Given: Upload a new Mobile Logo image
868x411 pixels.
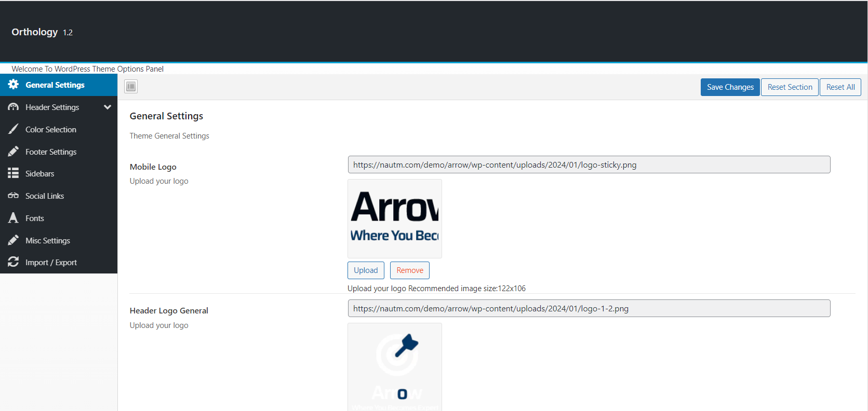Looking at the screenshot, I should 366,270.
